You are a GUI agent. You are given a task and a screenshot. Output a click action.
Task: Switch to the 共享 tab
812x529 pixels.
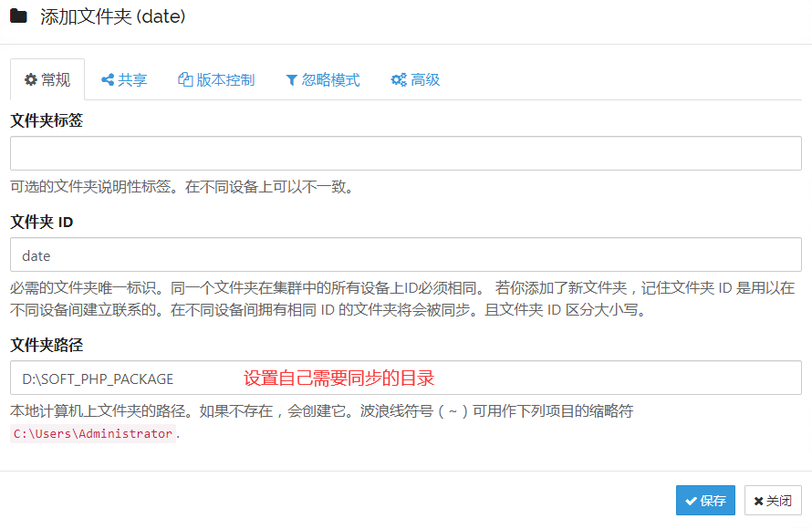124,80
